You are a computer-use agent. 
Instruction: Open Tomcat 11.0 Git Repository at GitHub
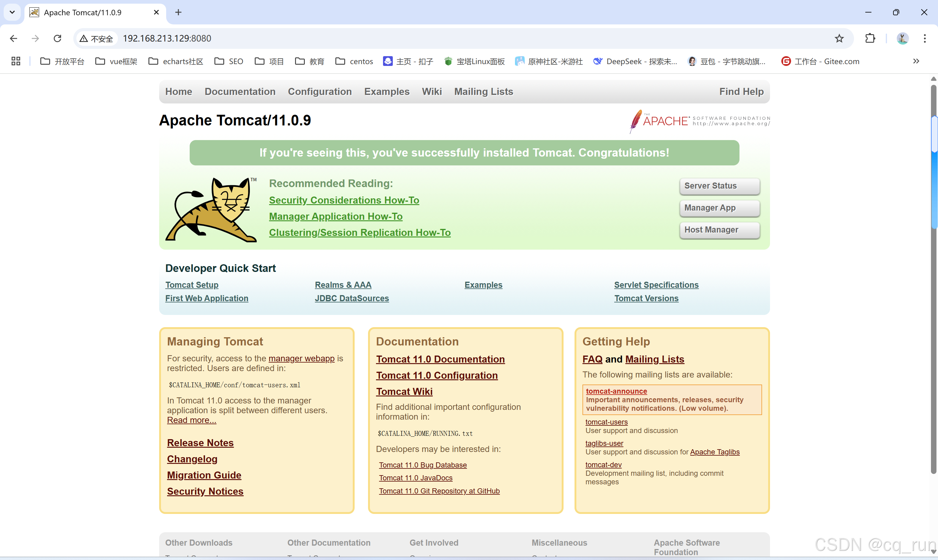439,491
